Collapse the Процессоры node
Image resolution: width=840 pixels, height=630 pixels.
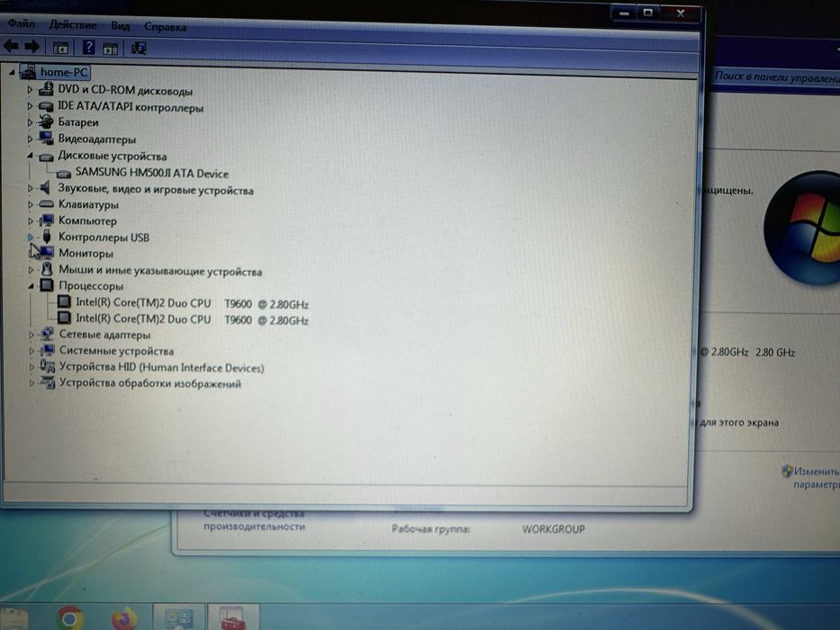click(x=32, y=286)
